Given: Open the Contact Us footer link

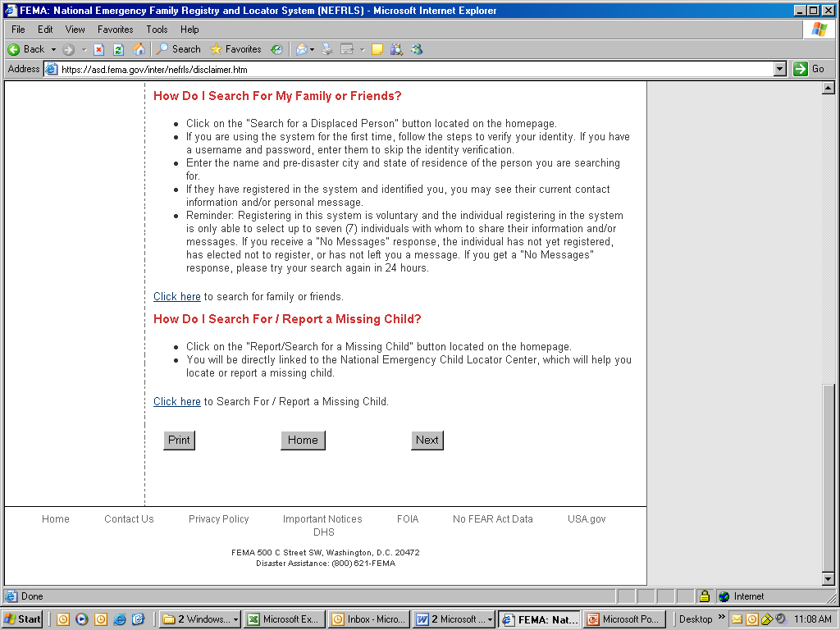Looking at the screenshot, I should 129,519.
